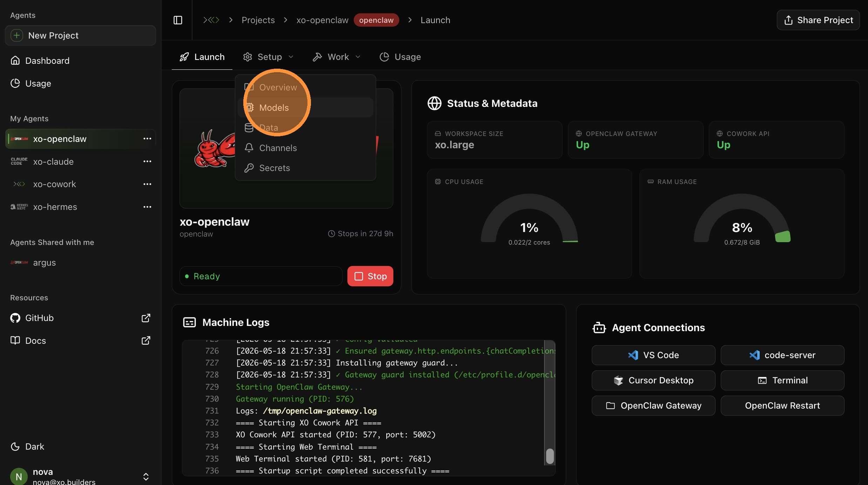Go to Projects in breadcrumb
Screen dimensions: 868x485
(258, 20)
